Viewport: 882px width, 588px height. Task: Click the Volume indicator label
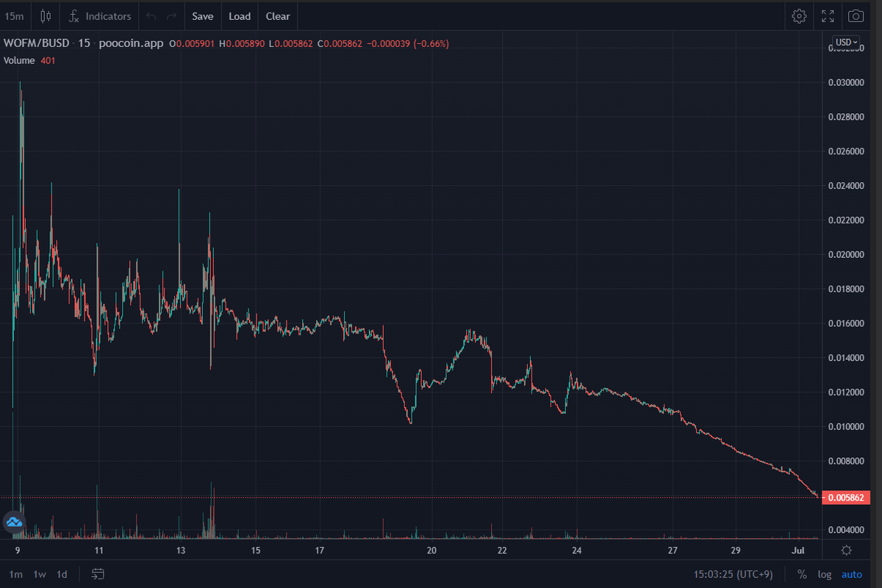20,60
